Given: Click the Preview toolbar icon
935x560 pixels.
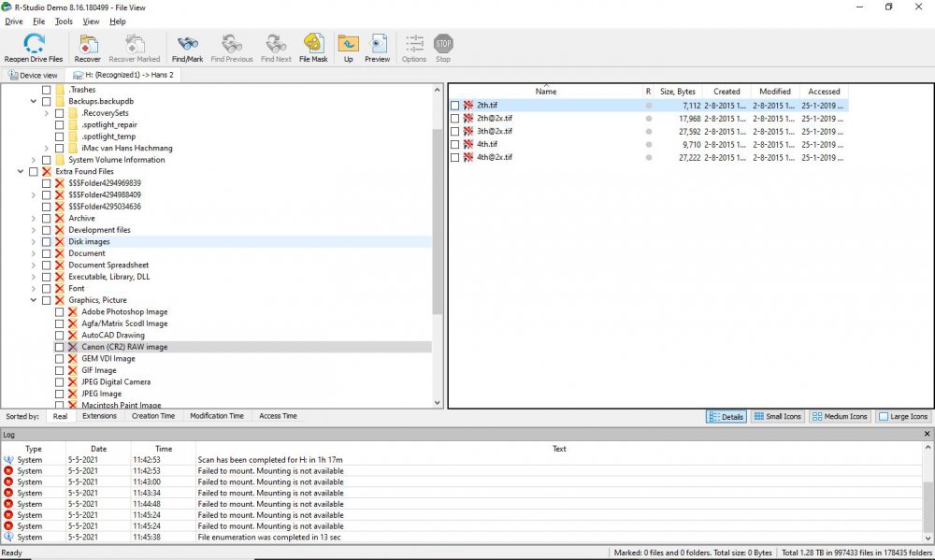Looking at the screenshot, I should pos(378,44).
